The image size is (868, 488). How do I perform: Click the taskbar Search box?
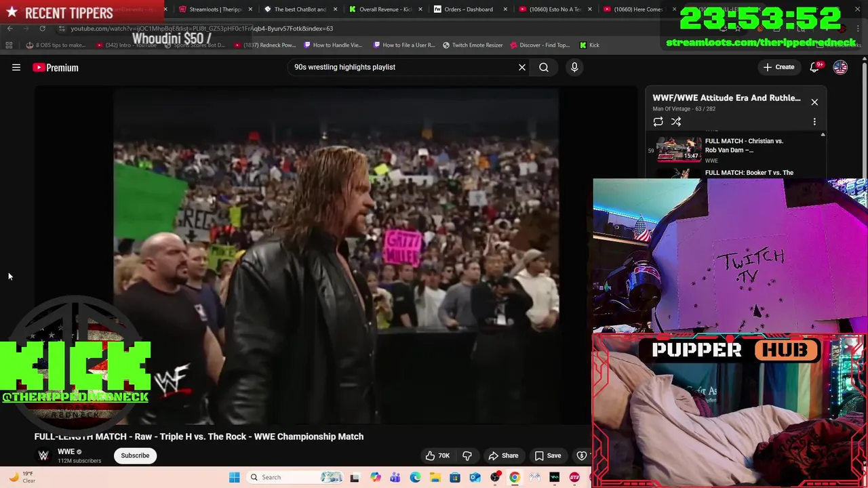coord(295,477)
